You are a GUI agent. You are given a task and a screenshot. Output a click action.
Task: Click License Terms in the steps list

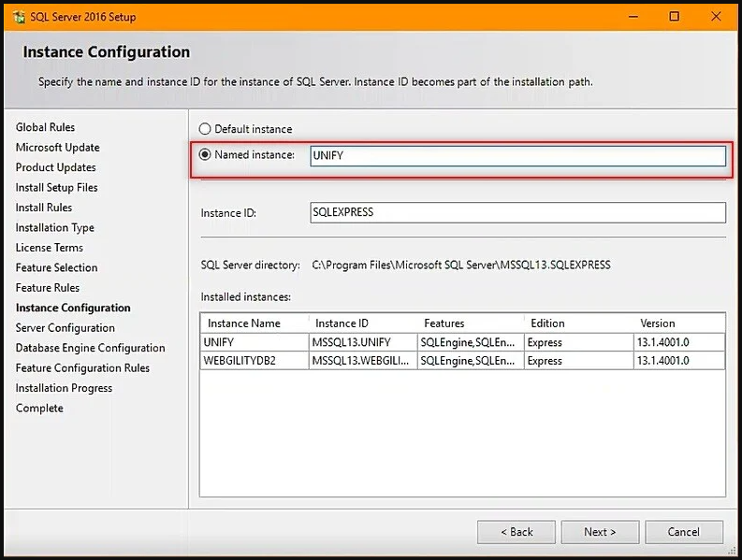(x=49, y=248)
